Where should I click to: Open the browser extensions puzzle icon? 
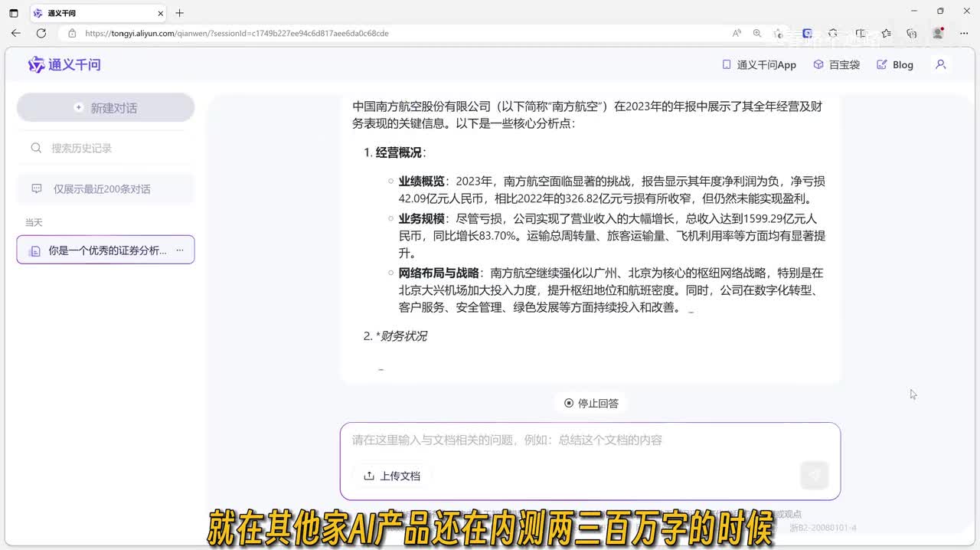[833, 34]
